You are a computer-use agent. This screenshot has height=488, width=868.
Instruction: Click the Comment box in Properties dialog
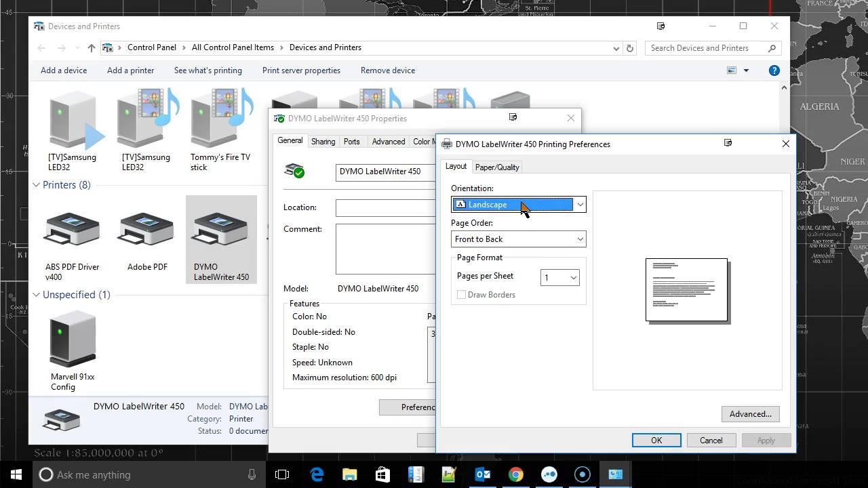[385, 249]
